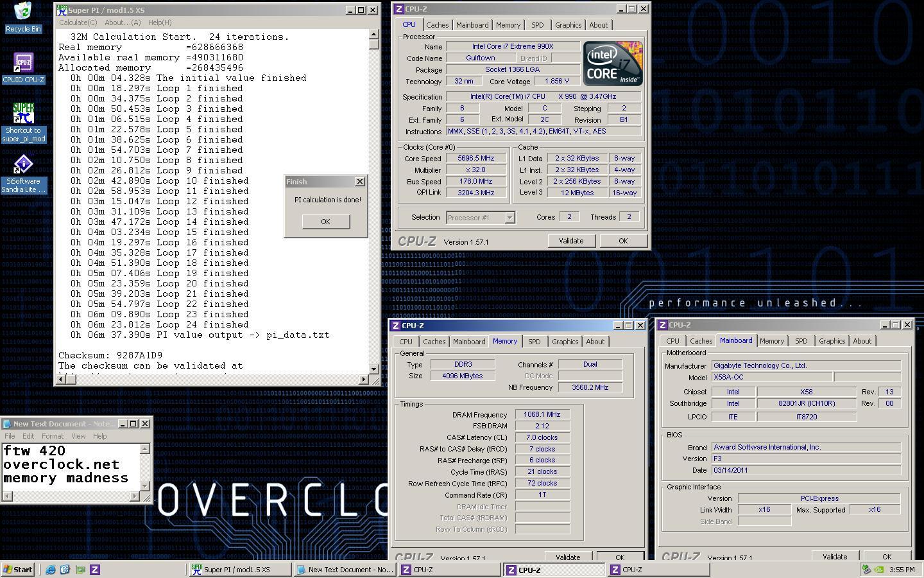Switch to Graphics tab in top CPU-Z window
924x578 pixels.
point(568,25)
